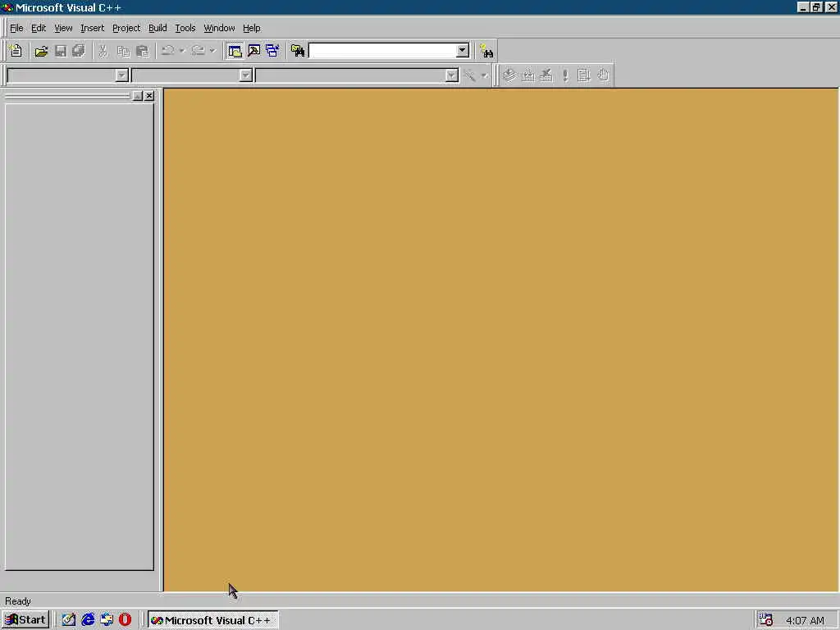Click the Cut scissors icon

tap(103, 51)
